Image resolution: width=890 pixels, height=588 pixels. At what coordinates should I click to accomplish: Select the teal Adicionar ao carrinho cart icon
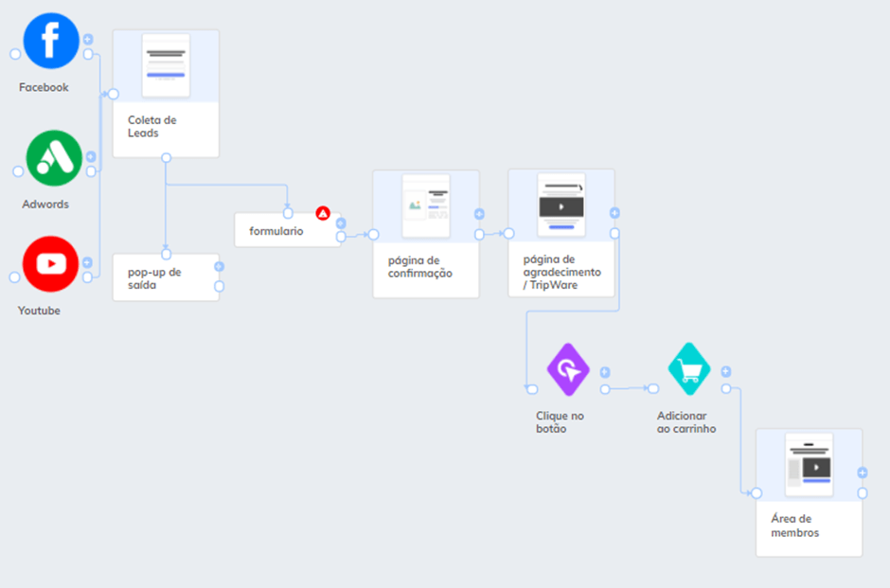tap(689, 369)
